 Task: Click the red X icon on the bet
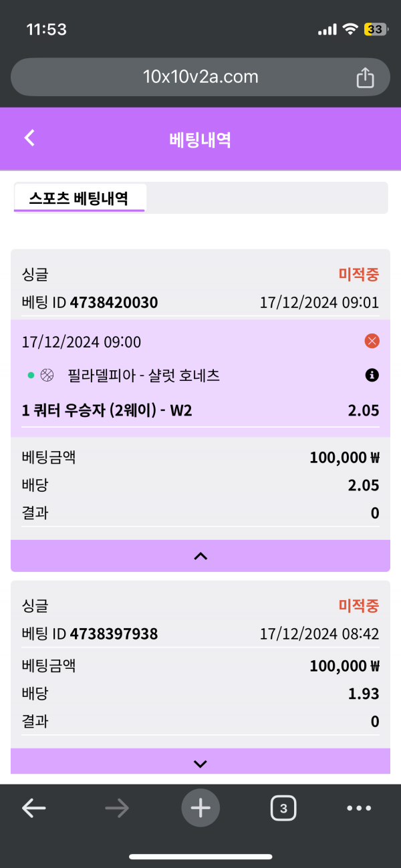[x=372, y=341]
